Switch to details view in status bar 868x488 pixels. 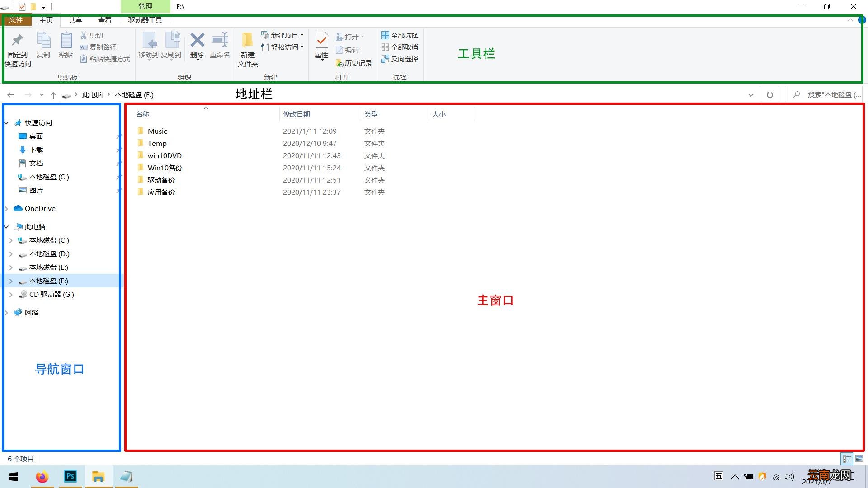(x=847, y=459)
